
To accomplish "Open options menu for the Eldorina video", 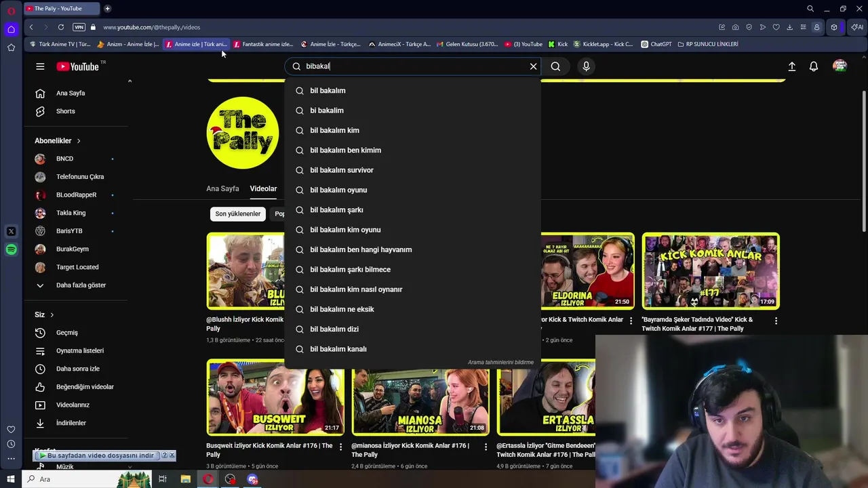I will tap(631, 321).
